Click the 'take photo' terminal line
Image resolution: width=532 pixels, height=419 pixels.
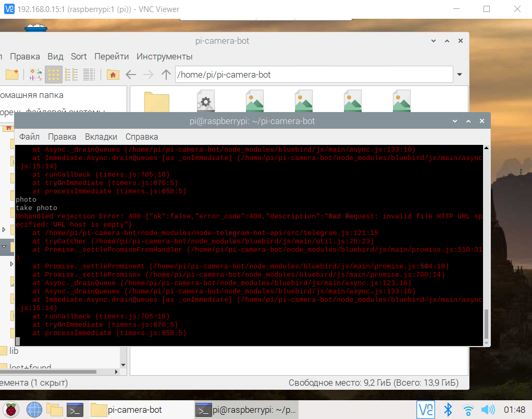(x=36, y=207)
